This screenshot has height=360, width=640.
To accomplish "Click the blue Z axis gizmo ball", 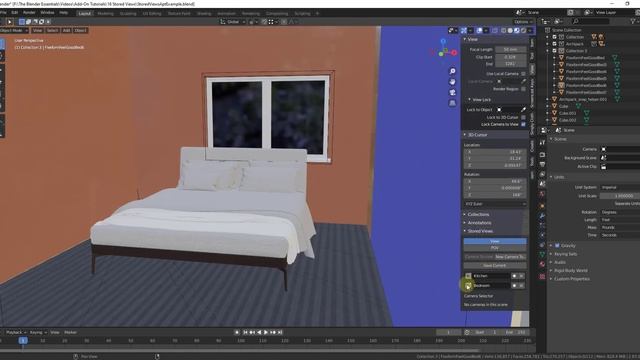I will coord(443,42).
